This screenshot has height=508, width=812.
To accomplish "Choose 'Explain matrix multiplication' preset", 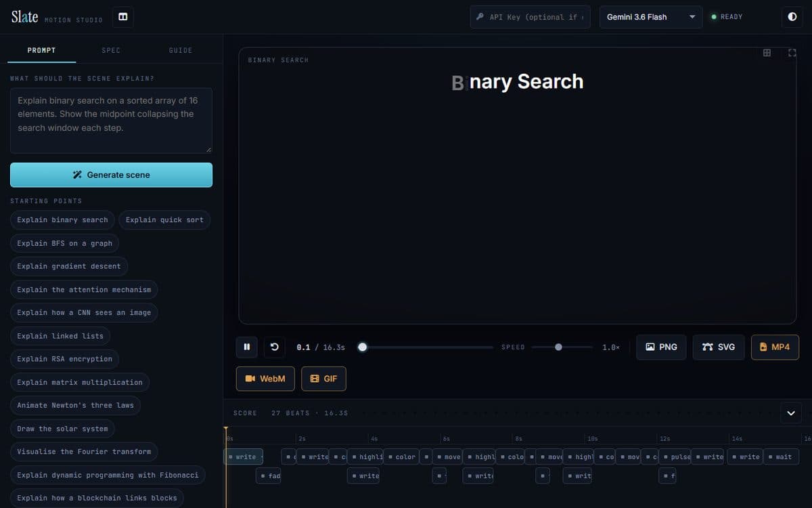I will pos(80,383).
